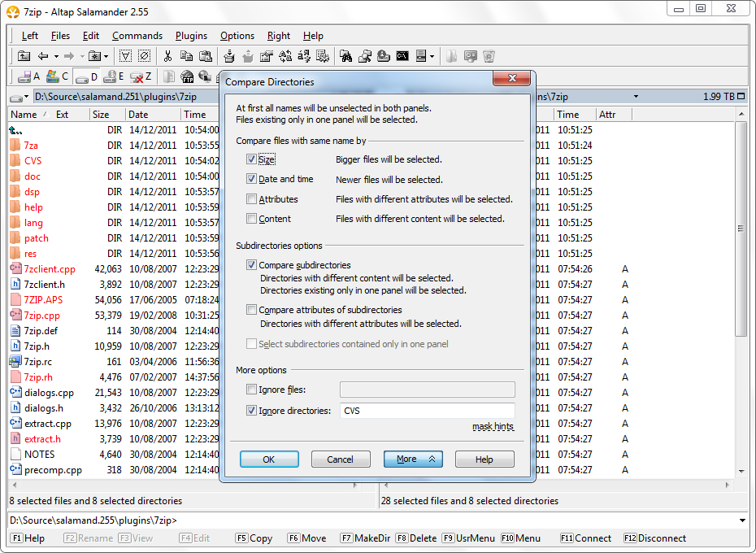This screenshot has height=553, width=756.
Task: Open the Right menu
Action: (279, 36)
